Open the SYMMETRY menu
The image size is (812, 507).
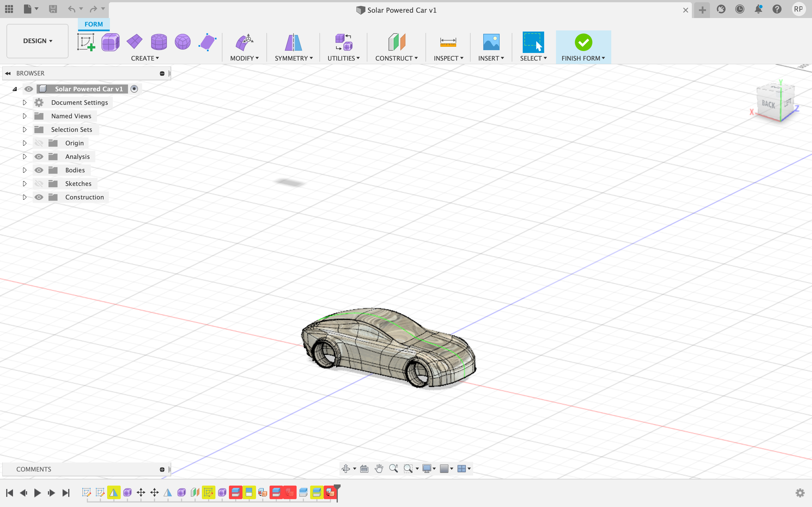pyautogui.click(x=294, y=58)
